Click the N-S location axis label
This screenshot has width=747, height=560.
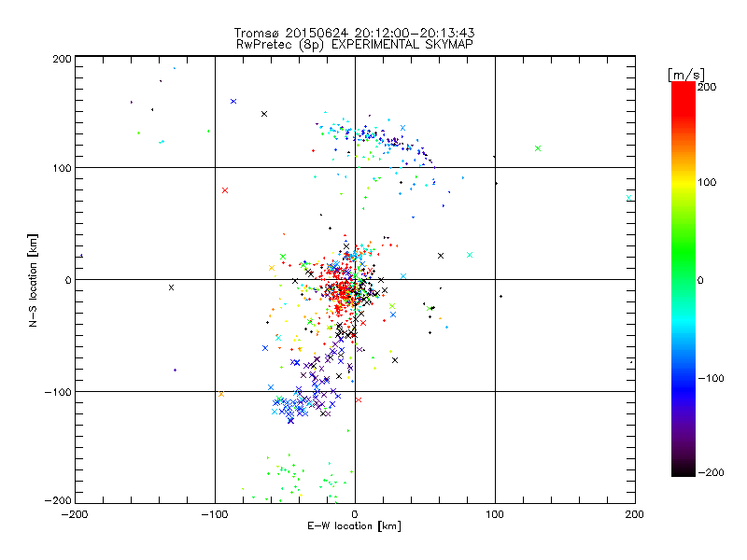[34, 279]
